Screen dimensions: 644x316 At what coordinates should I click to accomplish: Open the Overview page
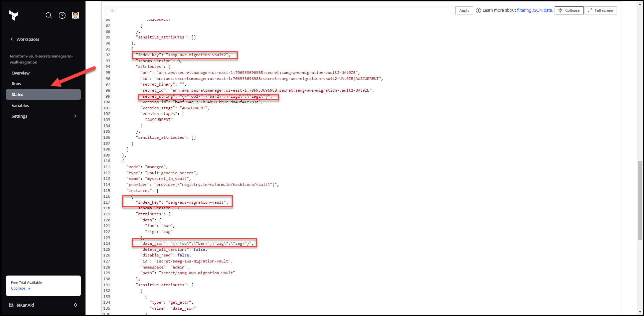coord(20,73)
